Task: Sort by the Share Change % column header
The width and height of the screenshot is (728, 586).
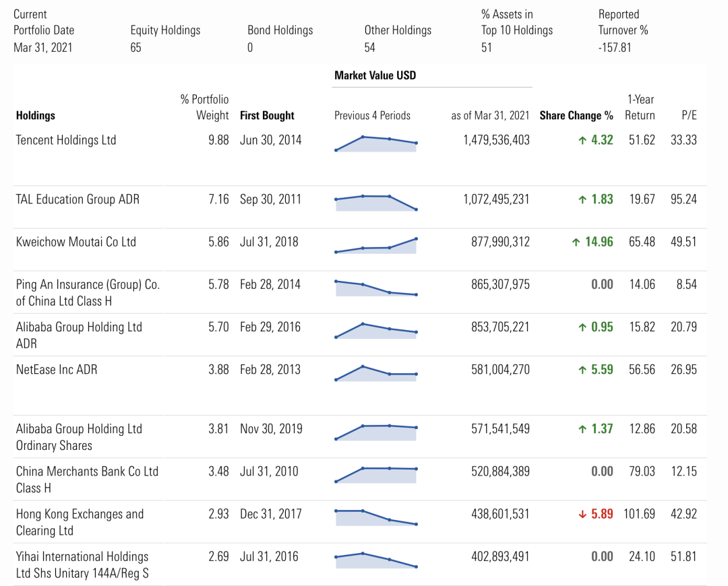Action: pos(576,116)
